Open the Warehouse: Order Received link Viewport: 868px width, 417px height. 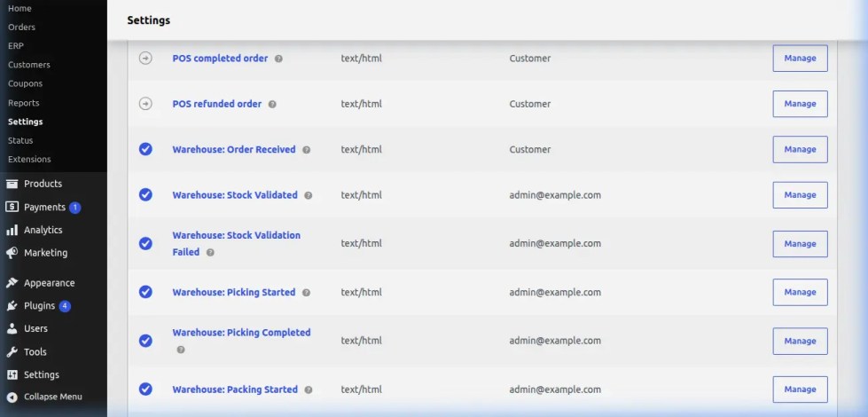(x=233, y=150)
